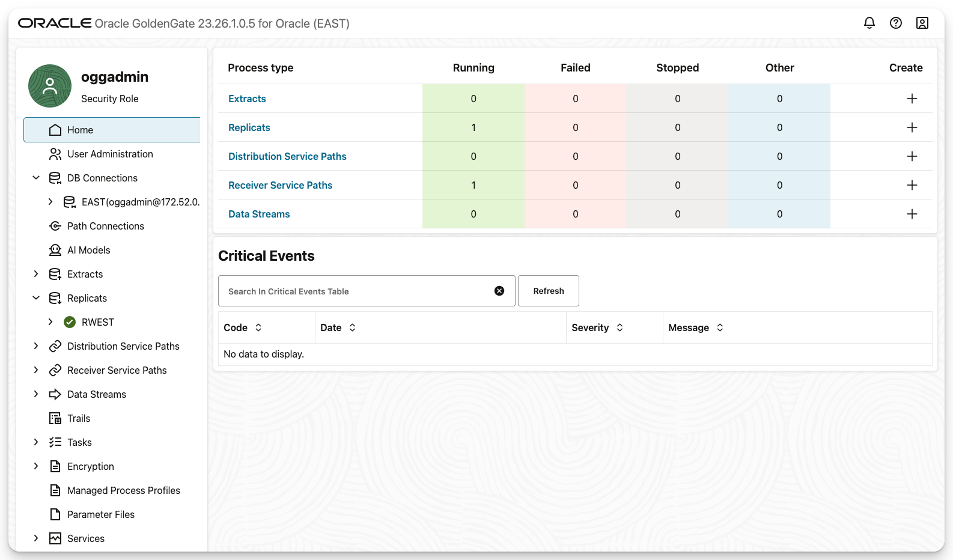
Task: Open the user profile icon in header
Action: tap(922, 23)
